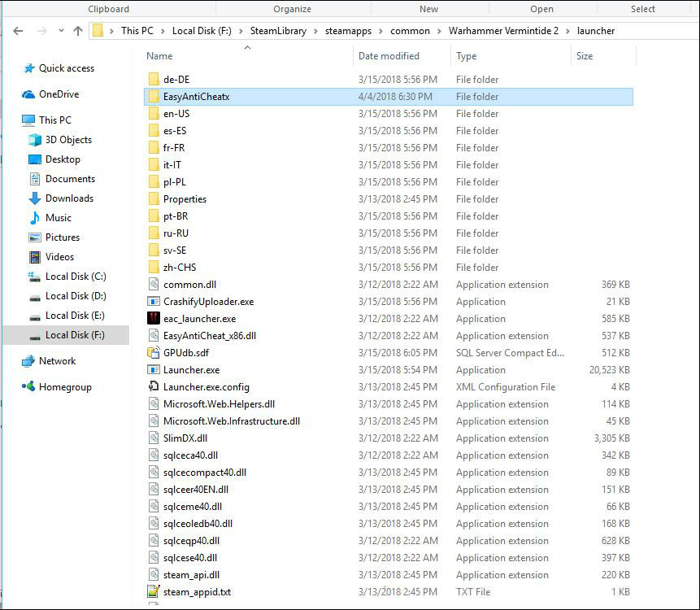700x610 pixels.
Task: Click the Documents icon in sidebar
Action: (x=35, y=179)
